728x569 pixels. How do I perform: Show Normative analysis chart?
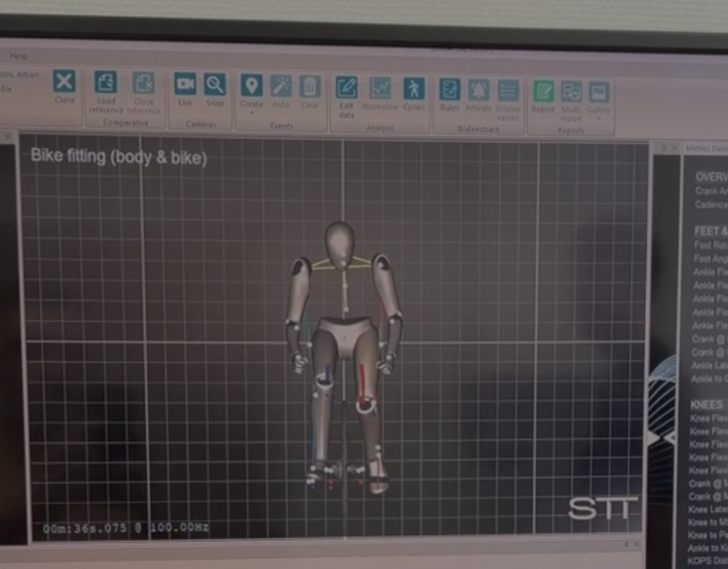click(380, 89)
